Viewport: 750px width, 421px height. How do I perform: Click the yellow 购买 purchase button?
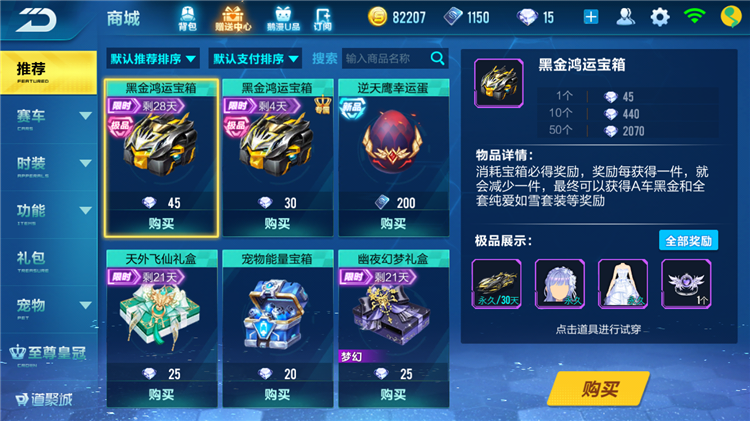599,389
